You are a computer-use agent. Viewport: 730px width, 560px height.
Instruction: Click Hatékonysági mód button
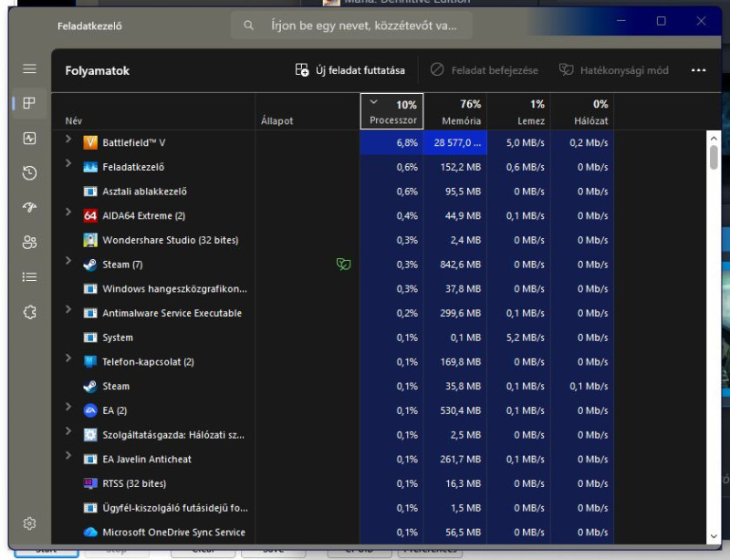coord(613,70)
